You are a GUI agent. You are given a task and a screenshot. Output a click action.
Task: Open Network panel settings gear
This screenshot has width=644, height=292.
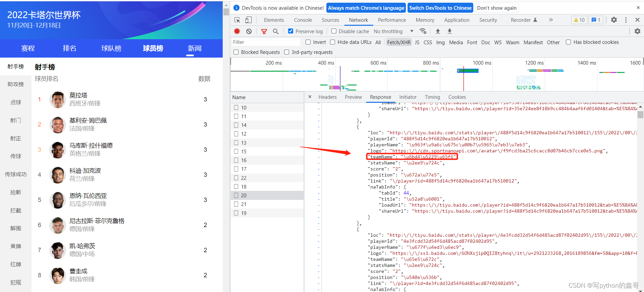[x=637, y=31]
